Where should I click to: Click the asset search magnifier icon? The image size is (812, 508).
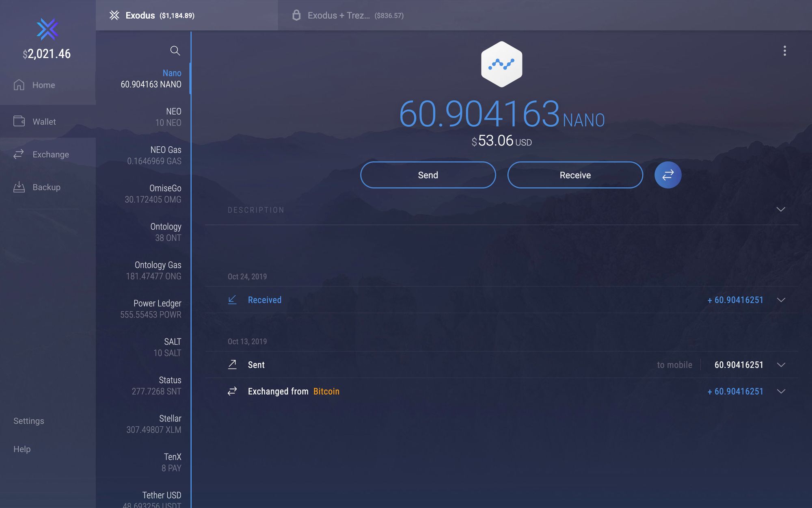[x=175, y=50]
